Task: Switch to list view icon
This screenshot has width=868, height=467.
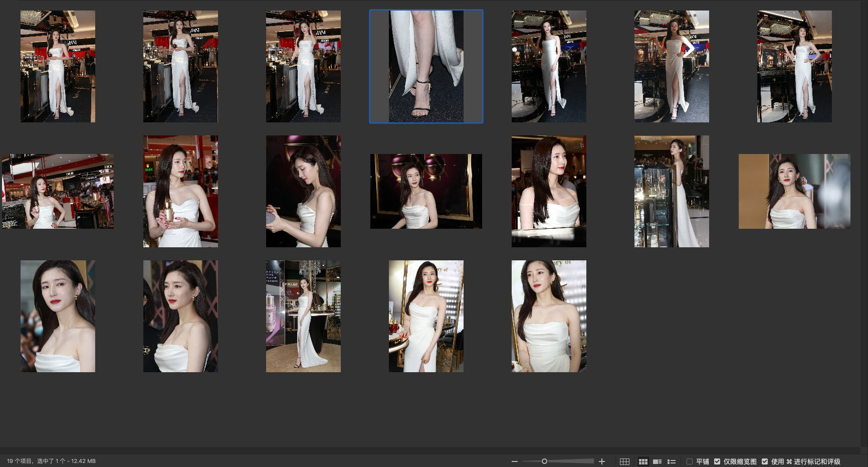Action: coord(672,461)
